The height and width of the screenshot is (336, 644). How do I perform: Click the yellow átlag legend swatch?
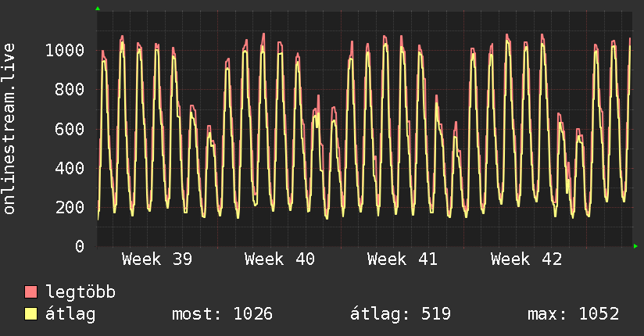coord(30,314)
